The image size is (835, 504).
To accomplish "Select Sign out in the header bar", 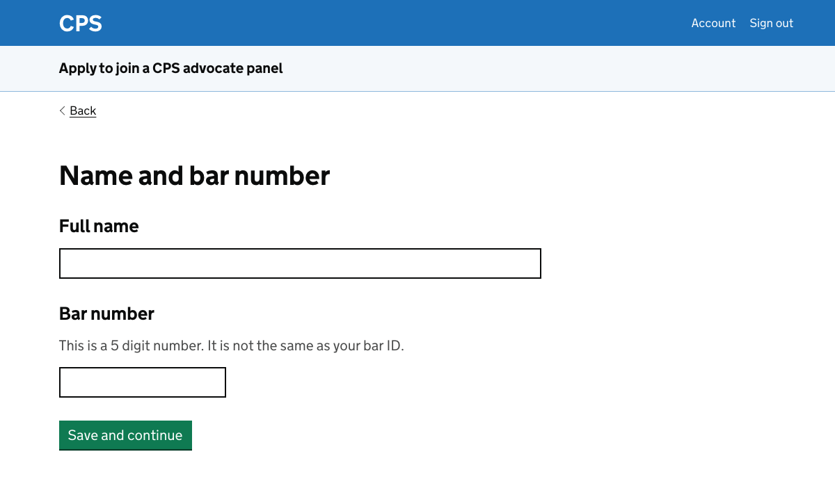I will 771,23.
